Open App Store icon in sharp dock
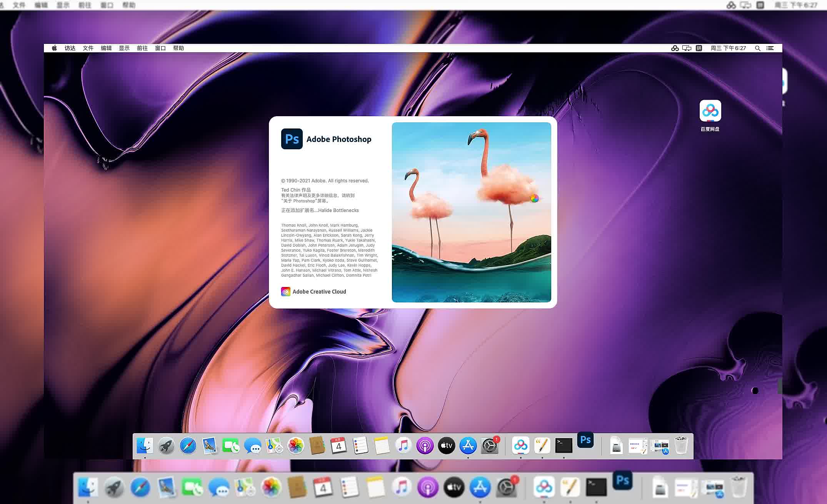The height and width of the screenshot is (504, 827). click(468, 446)
